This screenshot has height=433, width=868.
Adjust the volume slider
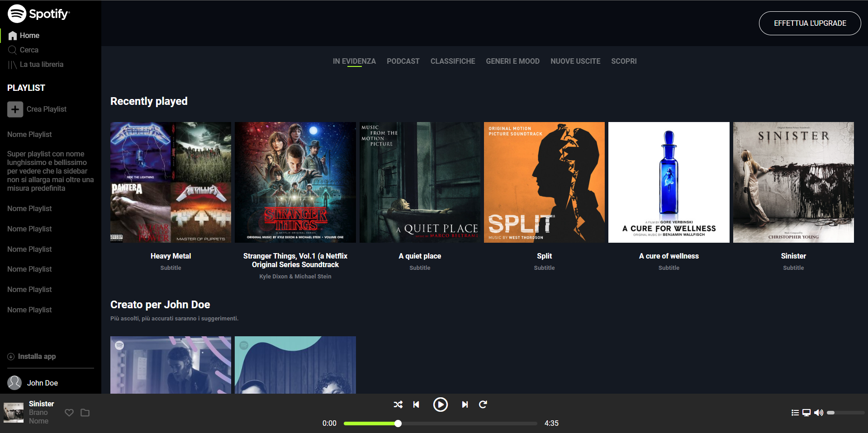click(x=845, y=413)
